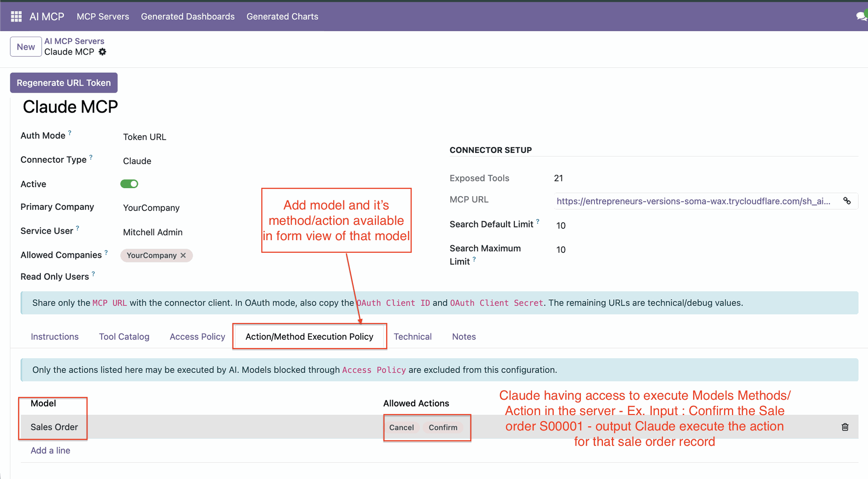
Task: Click the MCP URL field value
Action: (693, 201)
